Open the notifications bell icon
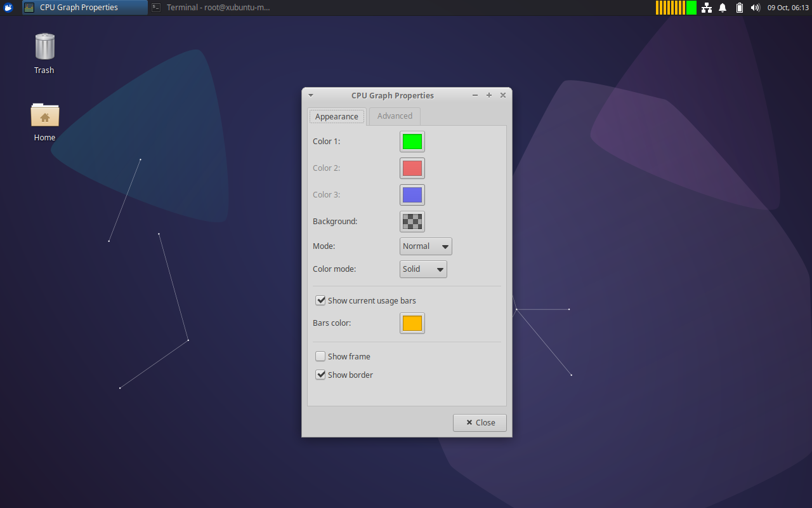Image resolution: width=812 pixels, height=508 pixels. (x=723, y=8)
